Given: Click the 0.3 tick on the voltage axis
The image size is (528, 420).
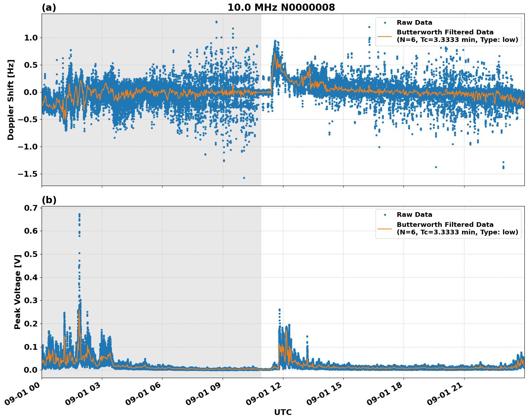Looking at the screenshot, I should coord(31,300).
